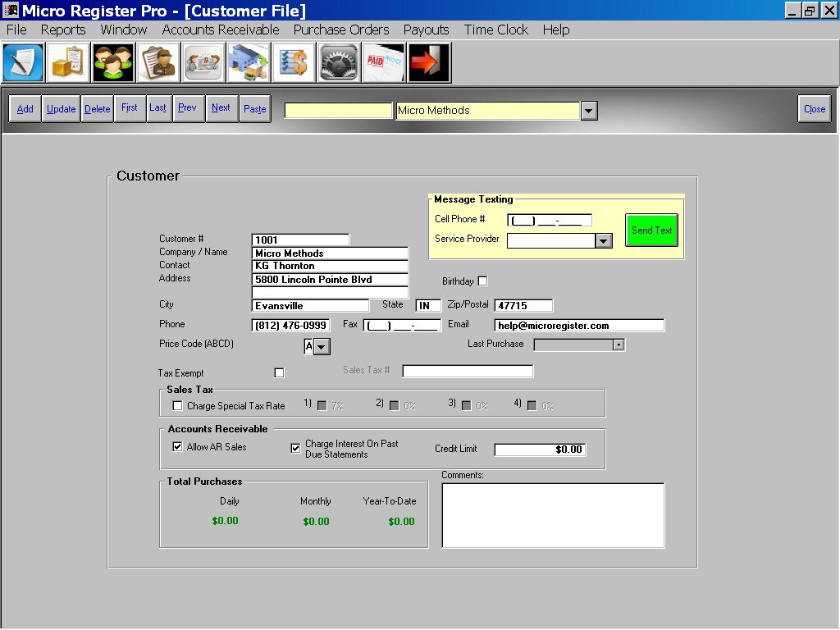Click the Monthly $0.00 total

click(x=316, y=521)
